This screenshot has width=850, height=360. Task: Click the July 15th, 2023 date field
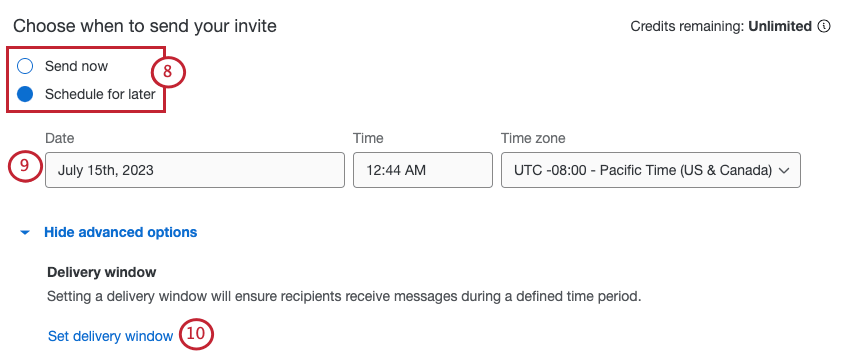coord(195,170)
